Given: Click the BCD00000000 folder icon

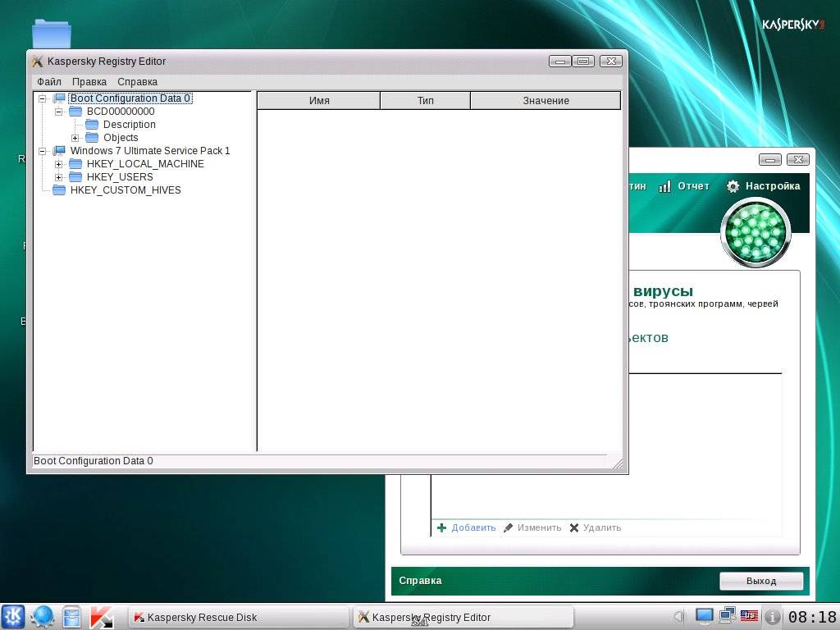Looking at the screenshot, I should (x=75, y=112).
